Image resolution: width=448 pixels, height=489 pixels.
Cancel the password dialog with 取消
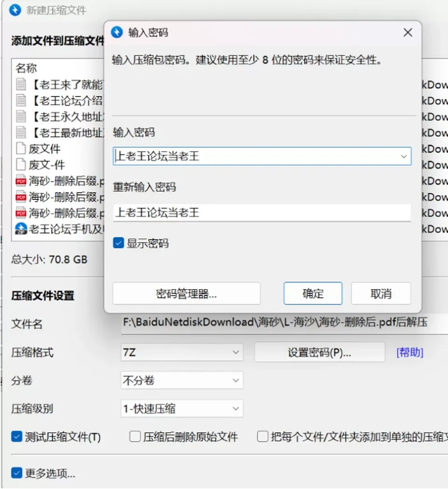coord(381,293)
